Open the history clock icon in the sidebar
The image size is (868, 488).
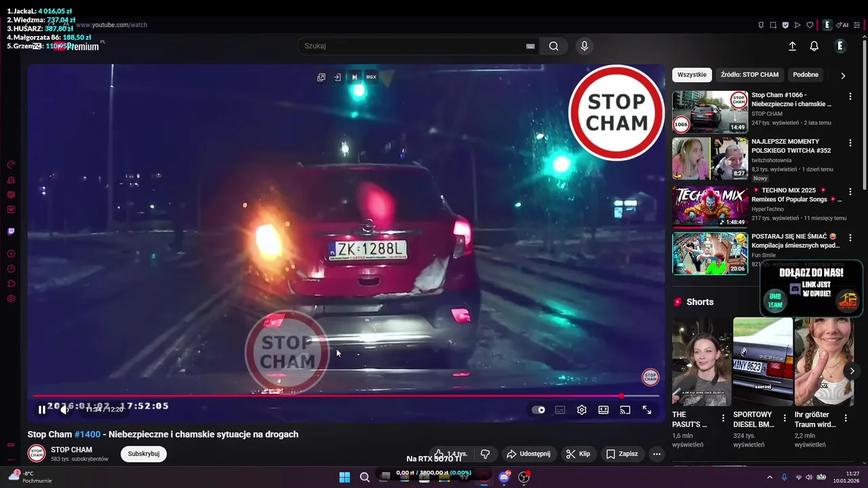tap(11, 269)
